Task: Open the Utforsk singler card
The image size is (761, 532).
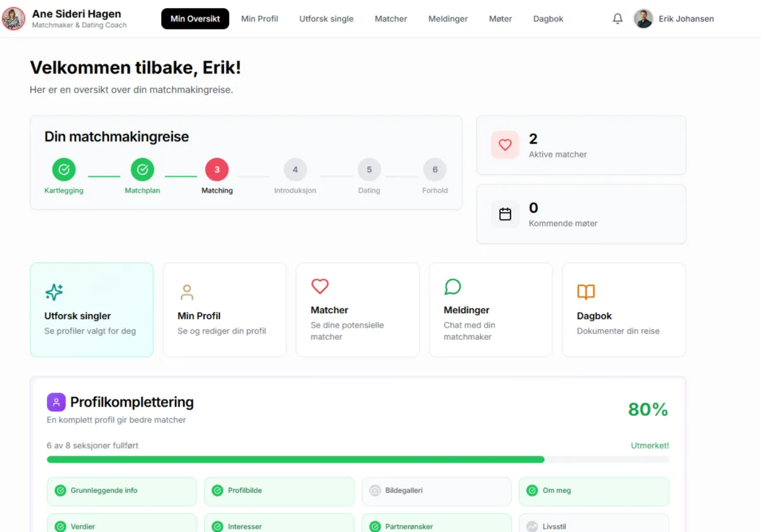Action: pyautogui.click(x=91, y=310)
